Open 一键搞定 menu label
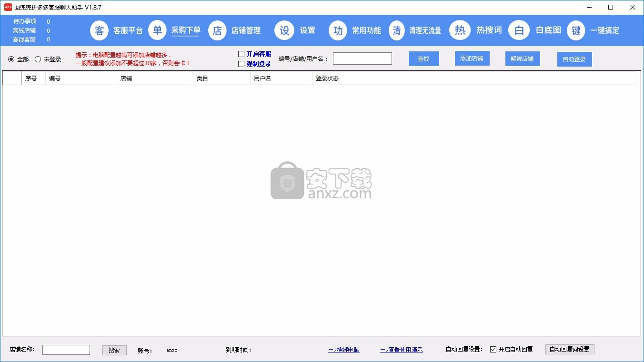Viewport: 644px width, 362px height. coord(605,30)
